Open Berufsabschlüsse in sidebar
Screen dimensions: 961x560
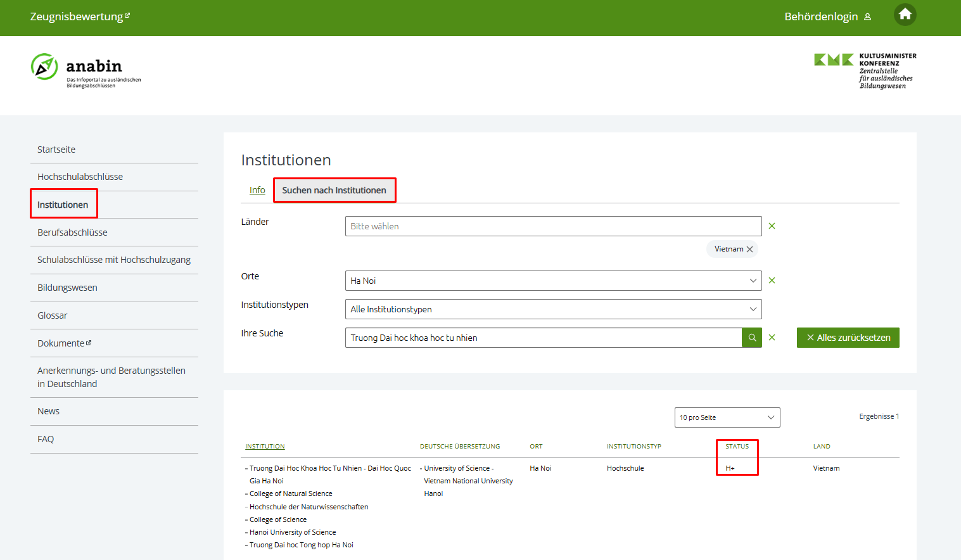pos(72,232)
